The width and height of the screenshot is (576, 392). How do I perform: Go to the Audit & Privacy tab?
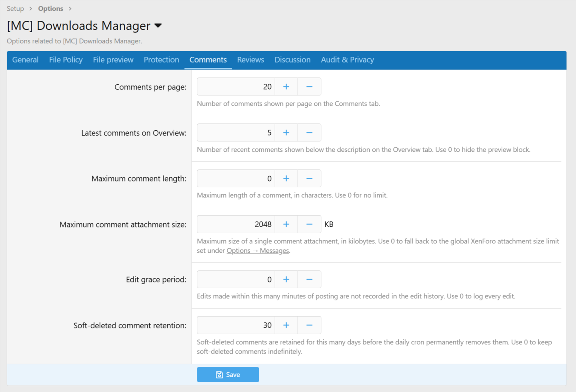[347, 60]
